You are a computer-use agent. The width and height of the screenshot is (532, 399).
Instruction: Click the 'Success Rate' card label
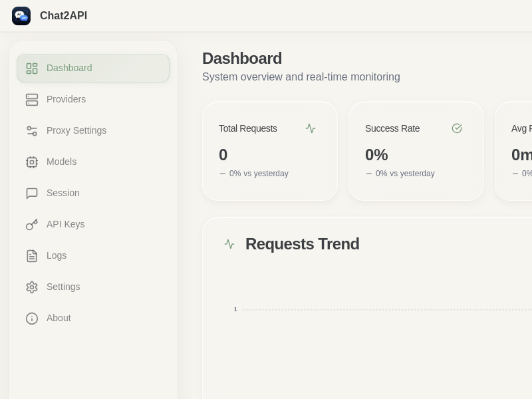[x=392, y=128]
